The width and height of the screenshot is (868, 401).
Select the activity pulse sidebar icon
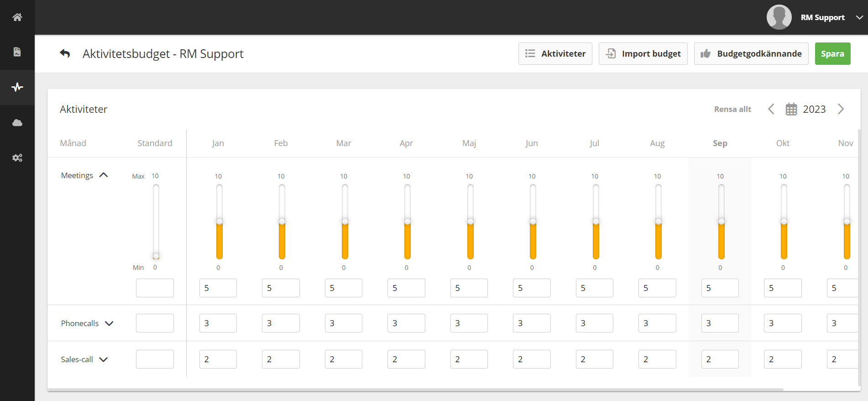coord(17,87)
